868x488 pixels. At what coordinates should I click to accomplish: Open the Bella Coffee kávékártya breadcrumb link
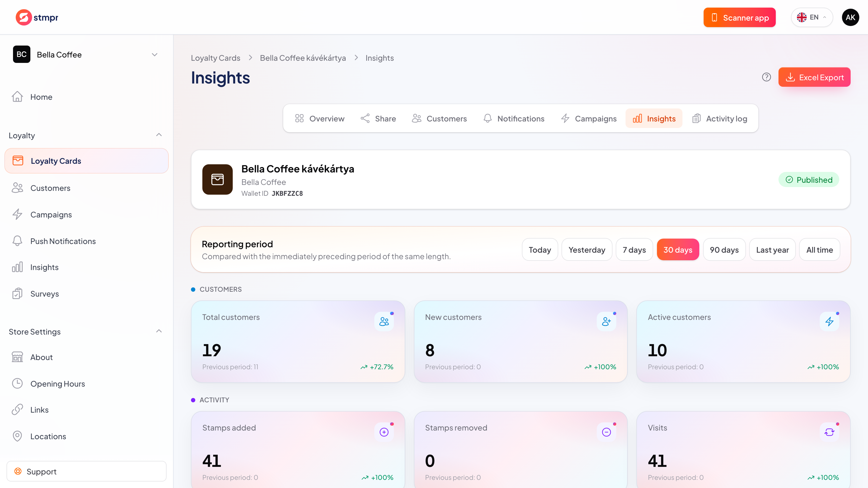click(303, 58)
